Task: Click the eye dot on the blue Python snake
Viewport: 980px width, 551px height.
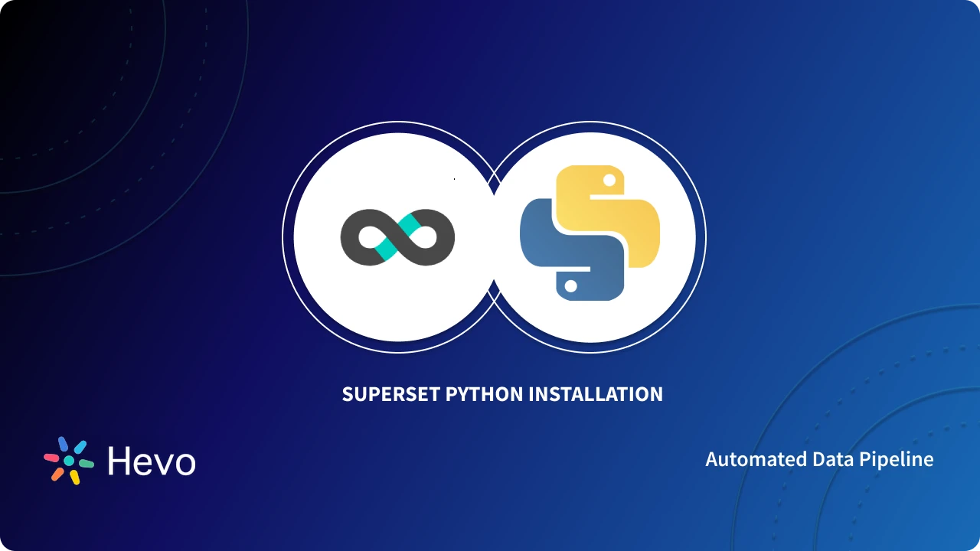Action: point(572,286)
